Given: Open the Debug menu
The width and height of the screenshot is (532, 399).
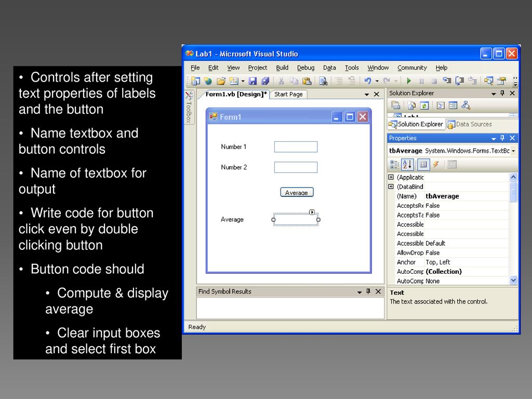Looking at the screenshot, I should (x=305, y=68).
